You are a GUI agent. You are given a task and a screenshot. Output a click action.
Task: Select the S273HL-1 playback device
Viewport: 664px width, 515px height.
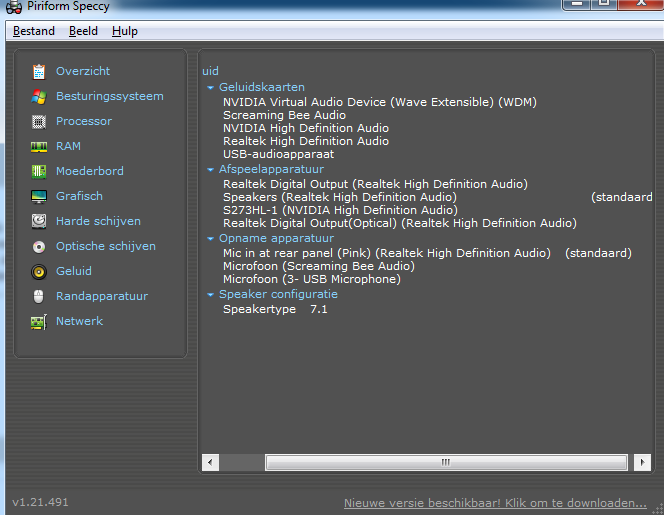[340, 210]
